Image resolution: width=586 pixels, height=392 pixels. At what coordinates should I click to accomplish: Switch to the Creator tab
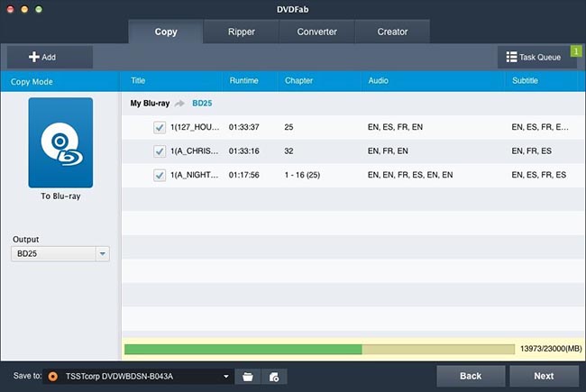click(x=392, y=32)
